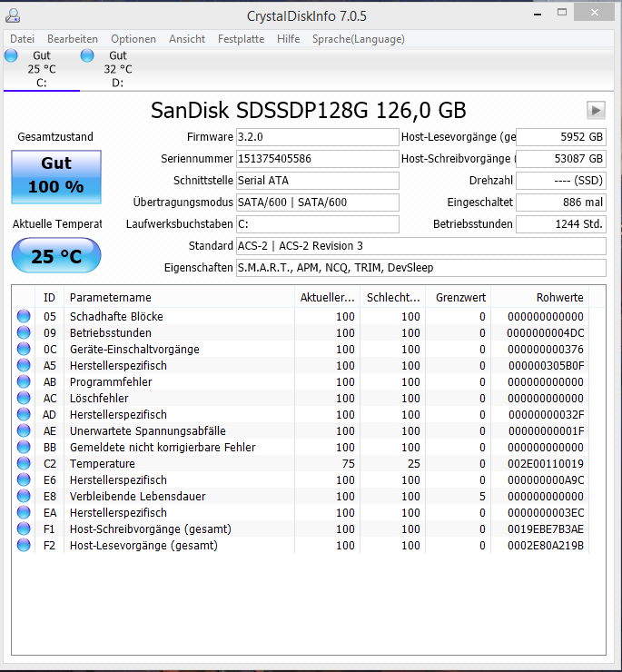Viewport: 622px width, 672px height.
Task: Open the Hilfe menu
Action: click(288, 39)
